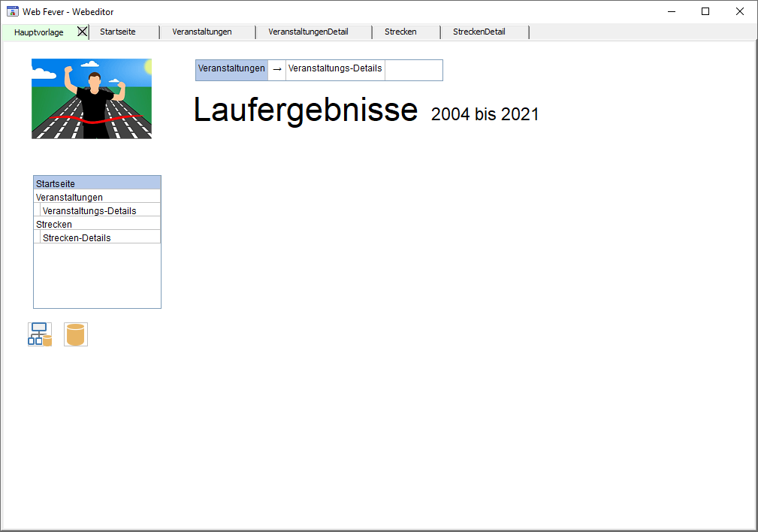The width and height of the screenshot is (758, 532).
Task: Select Veranstaltungen in the navigation list
Action: 97,196
